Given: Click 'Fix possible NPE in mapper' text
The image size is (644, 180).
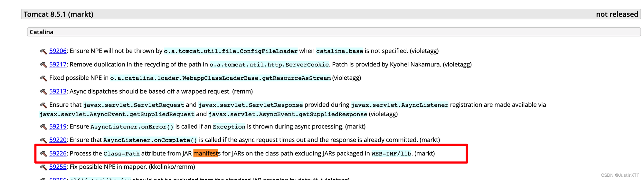Looking at the screenshot, I should (x=109, y=167).
